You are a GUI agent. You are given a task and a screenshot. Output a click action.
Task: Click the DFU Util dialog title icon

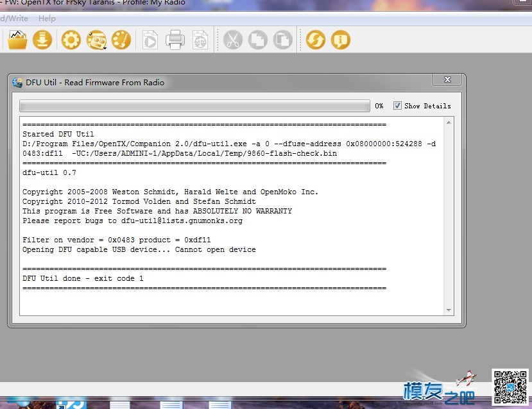[17, 82]
